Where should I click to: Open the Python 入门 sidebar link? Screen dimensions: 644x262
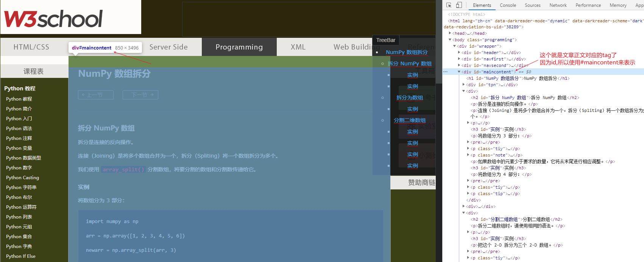tap(19, 119)
